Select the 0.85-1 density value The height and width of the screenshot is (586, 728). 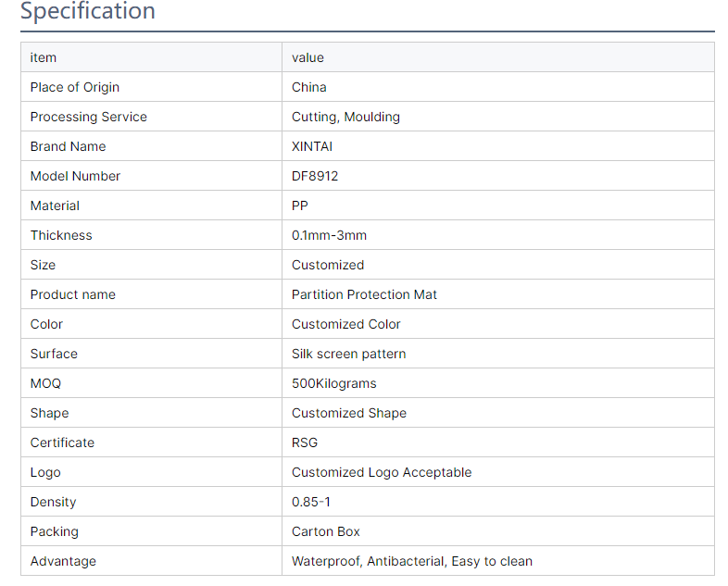[311, 502]
